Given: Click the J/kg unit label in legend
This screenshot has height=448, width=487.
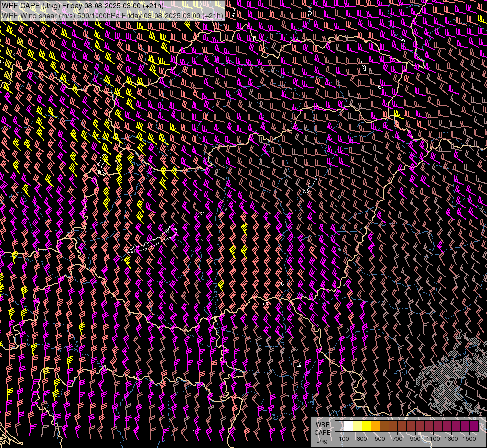Looking at the screenshot, I should click(322, 441).
